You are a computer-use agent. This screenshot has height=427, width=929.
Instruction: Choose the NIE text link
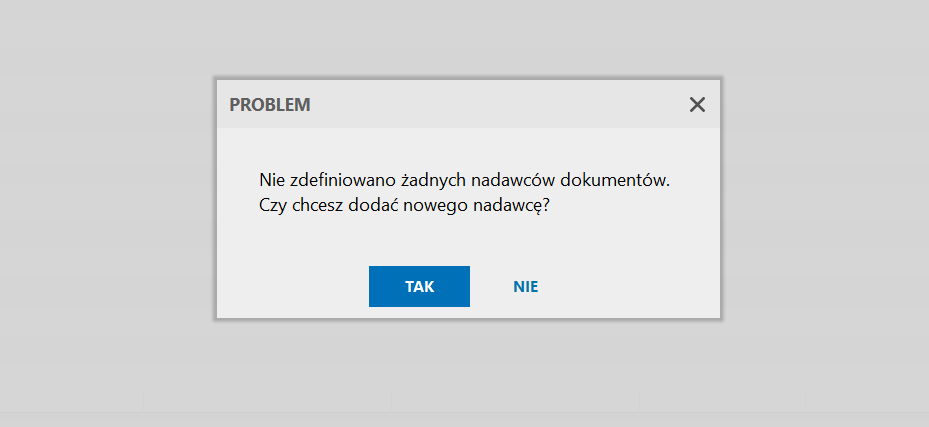click(526, 287)
